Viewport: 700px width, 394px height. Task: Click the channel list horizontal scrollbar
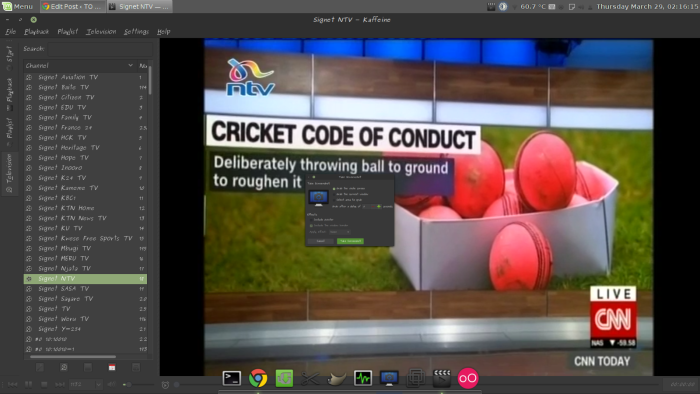pos(73,357)
